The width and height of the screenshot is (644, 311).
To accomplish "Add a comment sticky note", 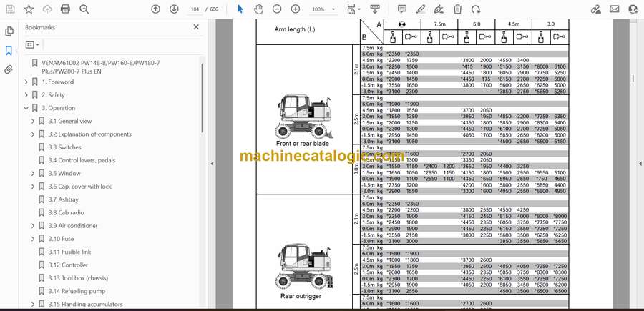I will (x=402, y=9).
